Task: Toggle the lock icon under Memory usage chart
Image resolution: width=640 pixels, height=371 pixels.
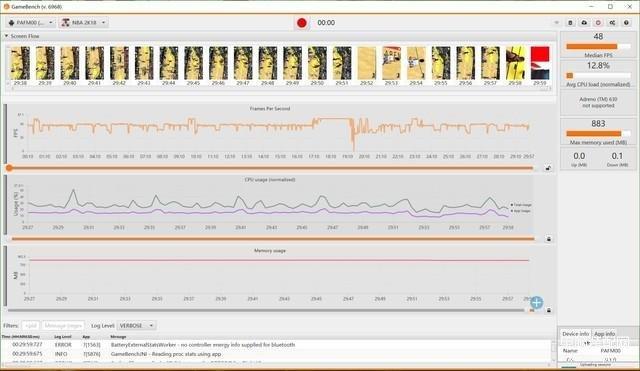Action: coord(549,310)
